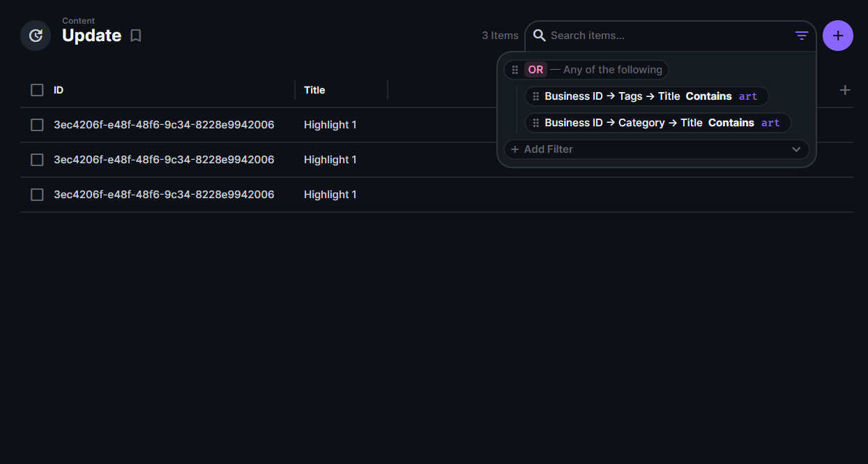
Task: Bookmark the current view
Action: click(x=135, y=35)
